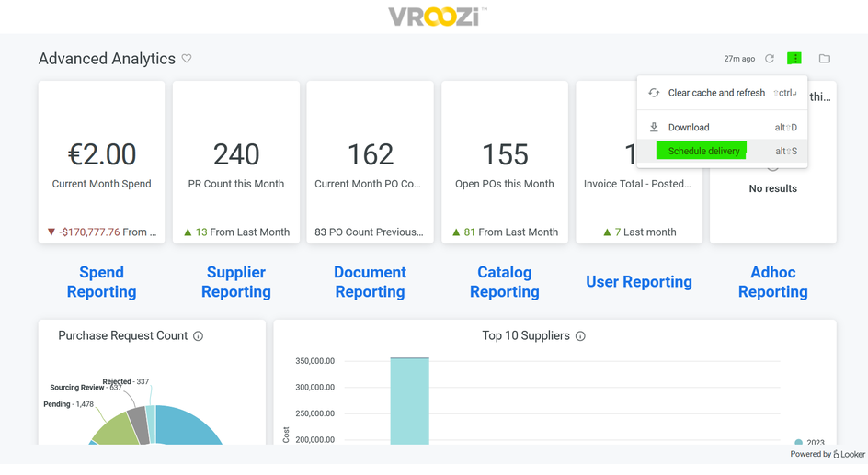Click the 27m ago timestamp

(739, 59)
